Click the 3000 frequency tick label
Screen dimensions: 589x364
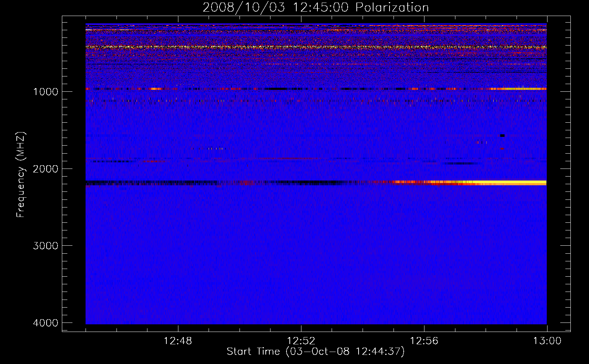[x=46, y=246]
